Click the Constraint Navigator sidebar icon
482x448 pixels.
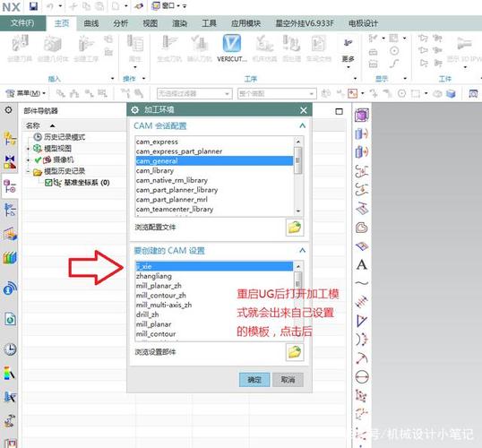click(x=10, y=162)
